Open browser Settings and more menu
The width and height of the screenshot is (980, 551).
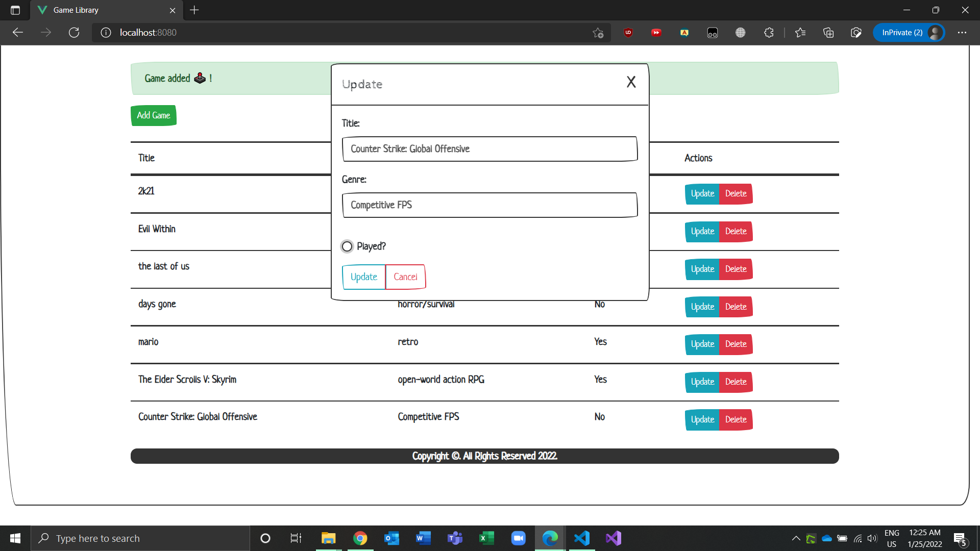[x=962, y=33]
